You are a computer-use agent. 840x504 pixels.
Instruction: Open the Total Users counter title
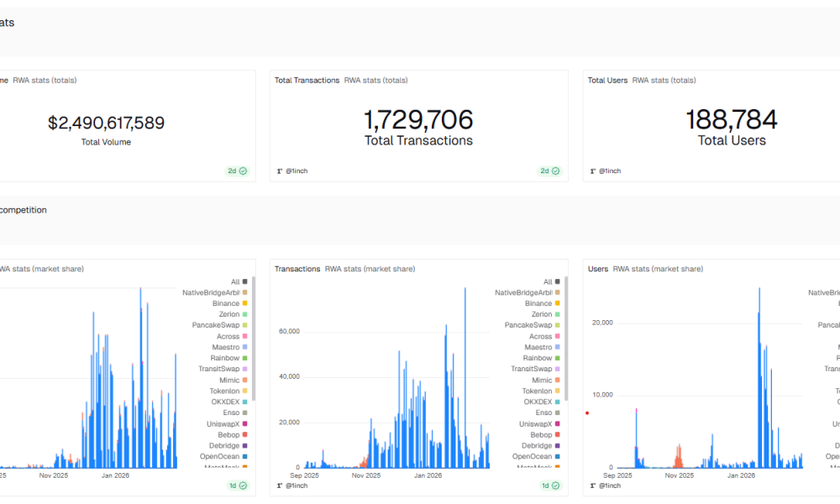[607, 81]
